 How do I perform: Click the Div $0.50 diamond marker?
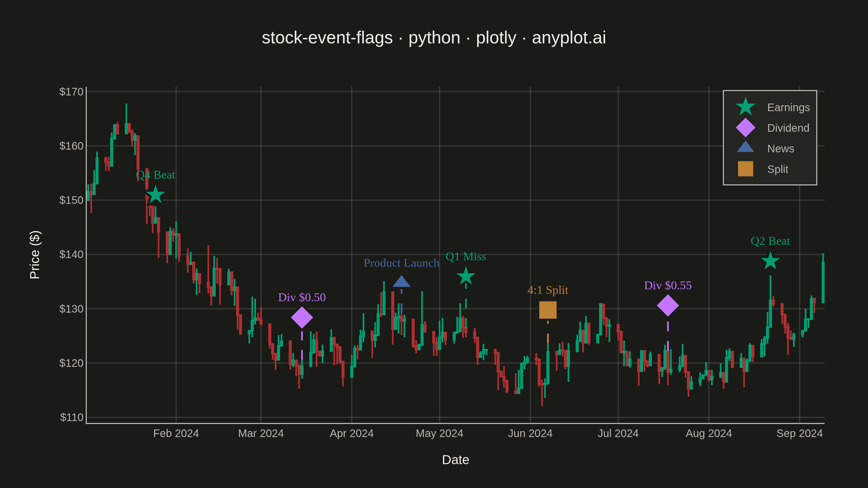click(302, 317)
